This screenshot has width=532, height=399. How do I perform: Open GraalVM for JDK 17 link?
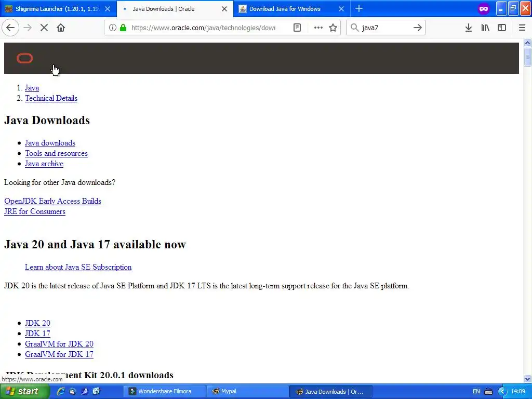click(59, 354)
